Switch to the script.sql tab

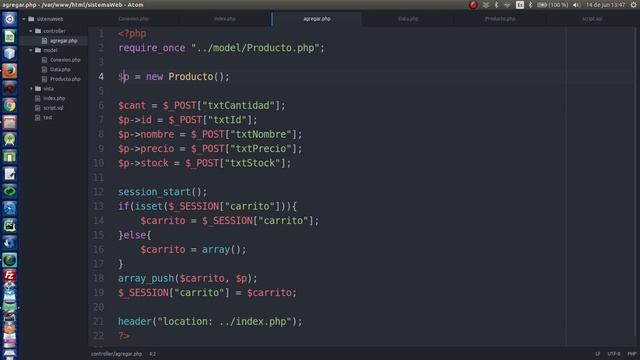click(x=592, y=19)
